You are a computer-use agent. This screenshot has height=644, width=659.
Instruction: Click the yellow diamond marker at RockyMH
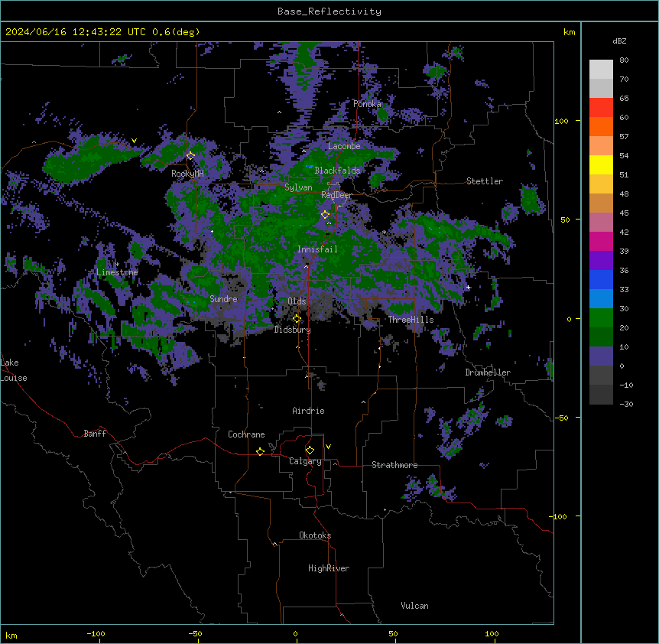(x=190, y=155)
